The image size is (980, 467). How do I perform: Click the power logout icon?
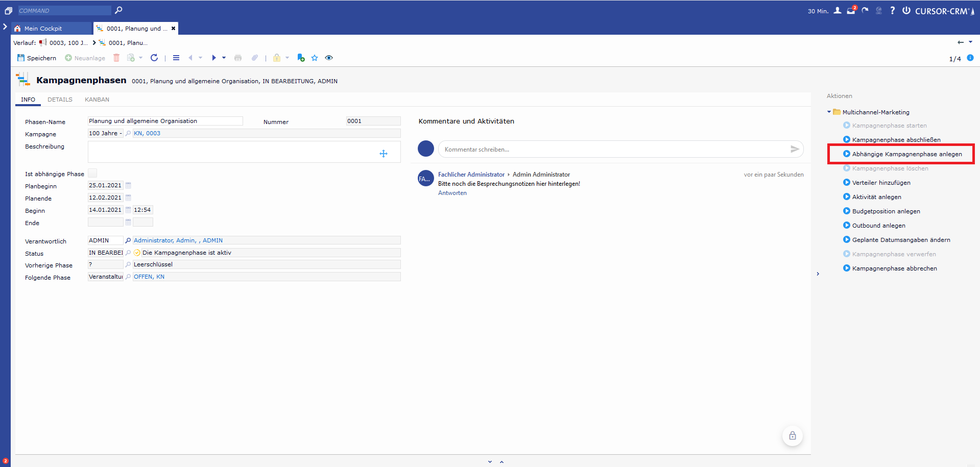pos(906,10)
